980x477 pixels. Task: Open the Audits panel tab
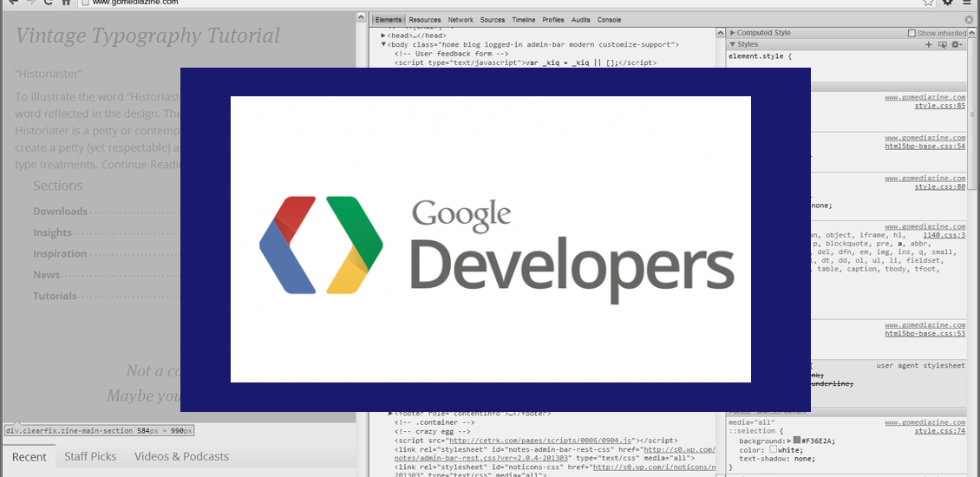coord(580,20)
